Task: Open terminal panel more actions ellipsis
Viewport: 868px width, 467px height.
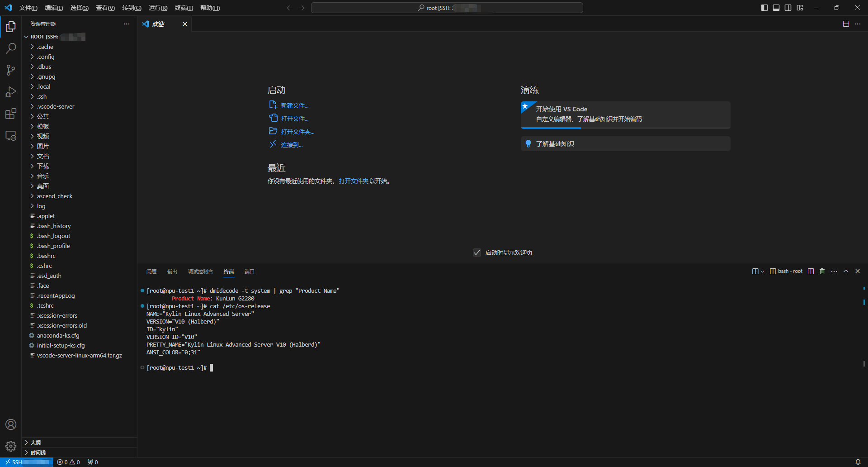Action: [834, 271]
